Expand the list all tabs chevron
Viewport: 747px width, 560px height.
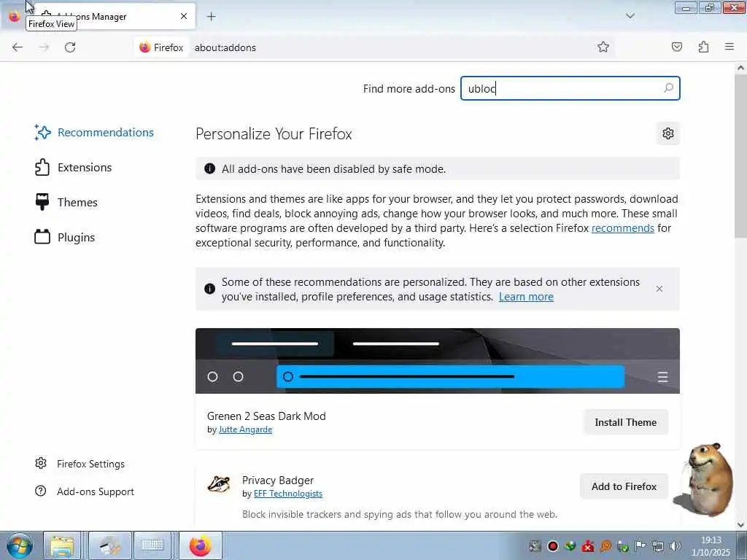pyautogui.click(x=630, y=16)
